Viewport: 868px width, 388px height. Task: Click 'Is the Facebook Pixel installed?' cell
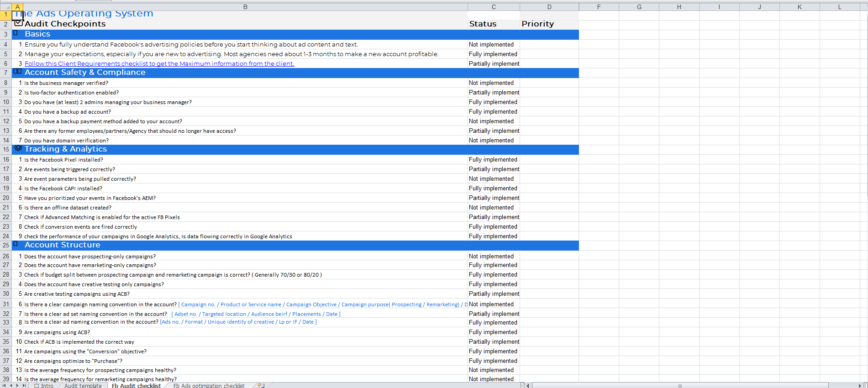245,159
